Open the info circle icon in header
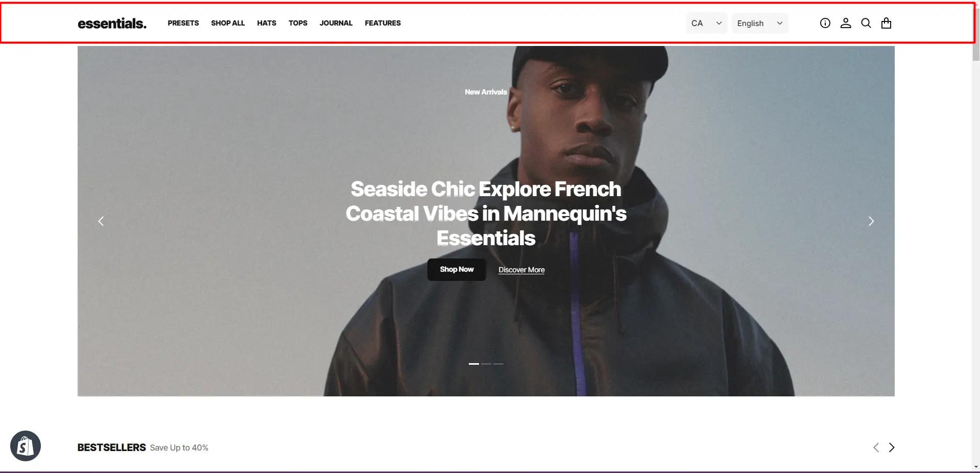This screenshot has width=980, height=473. 825,23
